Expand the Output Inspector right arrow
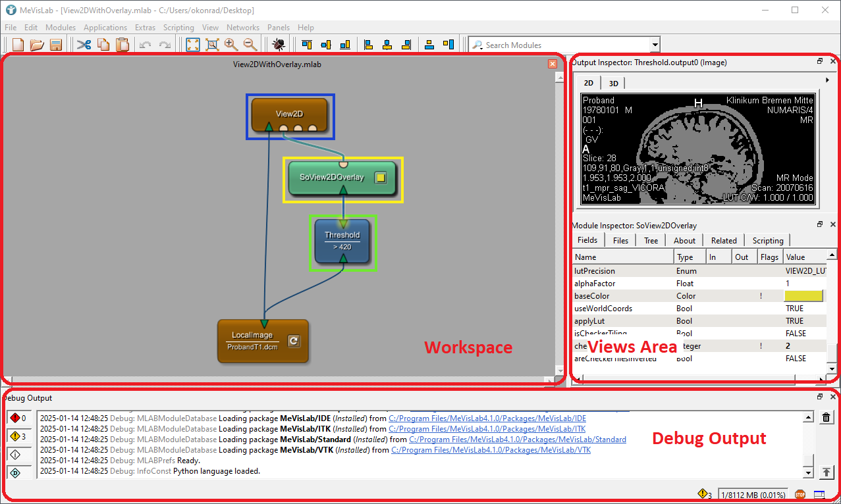The height and width of the screenshot is (504, 841). (x=827, y=80)
